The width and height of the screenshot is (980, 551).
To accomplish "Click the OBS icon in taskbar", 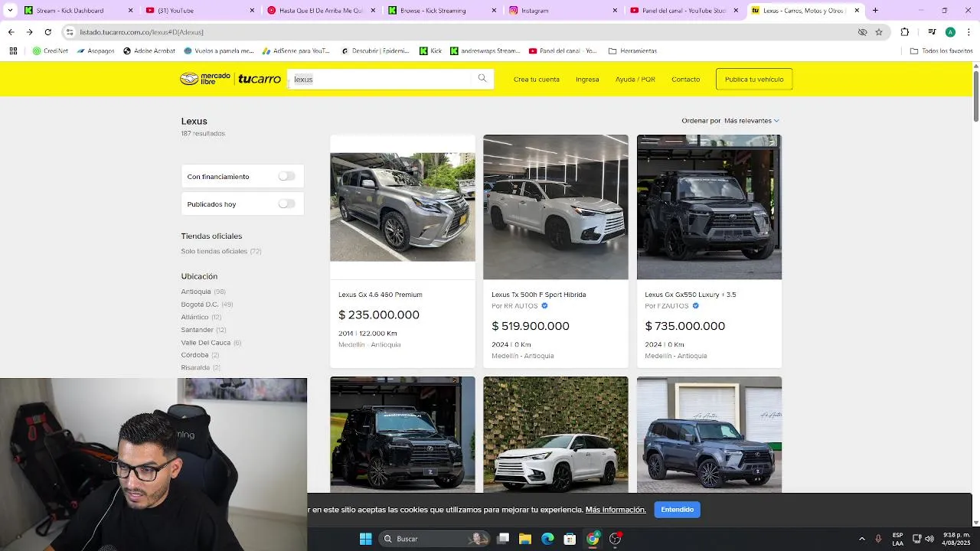I will pyautogui.click(x=615, y=539).
